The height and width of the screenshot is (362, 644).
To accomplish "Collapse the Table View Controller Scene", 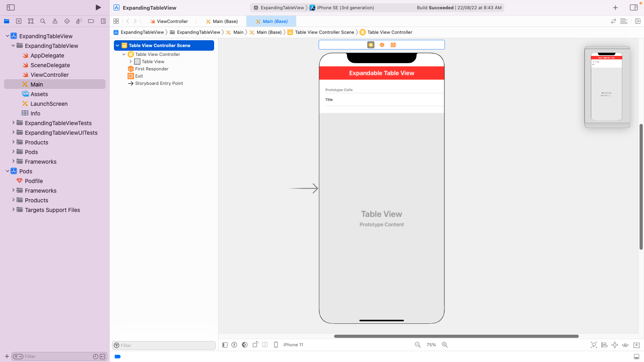I will 117,45.
